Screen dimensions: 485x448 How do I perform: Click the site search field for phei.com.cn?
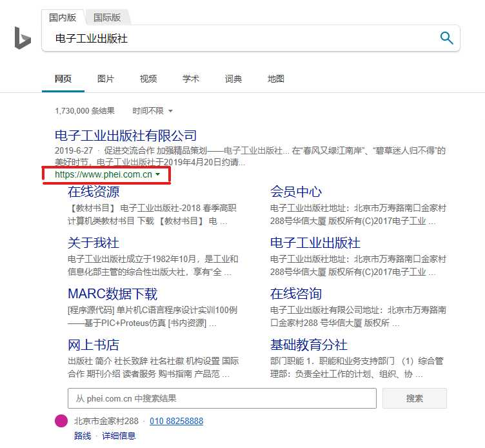click(x=222, y=398)
